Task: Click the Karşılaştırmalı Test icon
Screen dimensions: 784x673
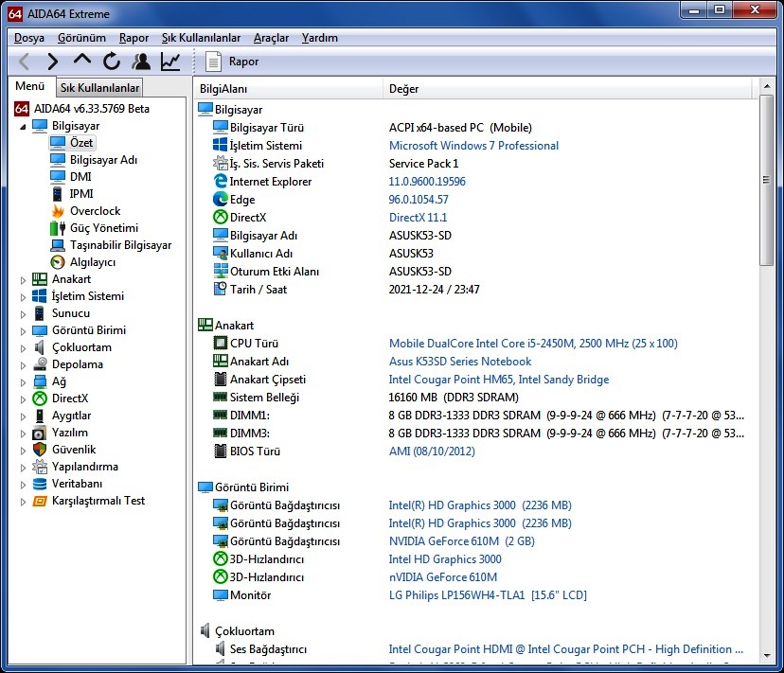Action: coord(40,501)
